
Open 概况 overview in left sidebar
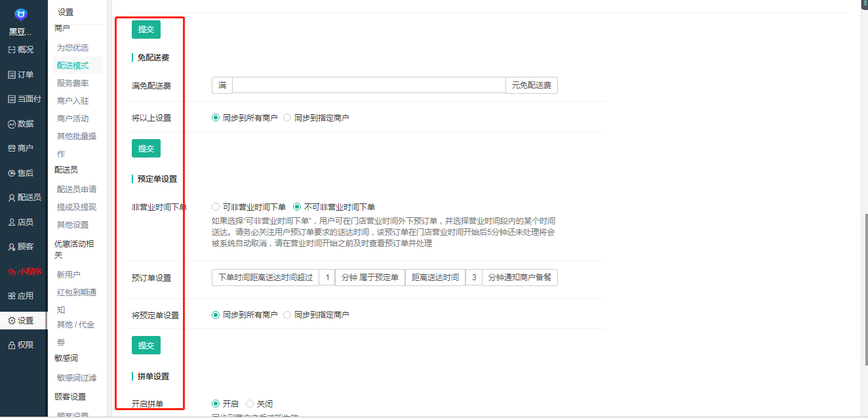pos(21,50)
